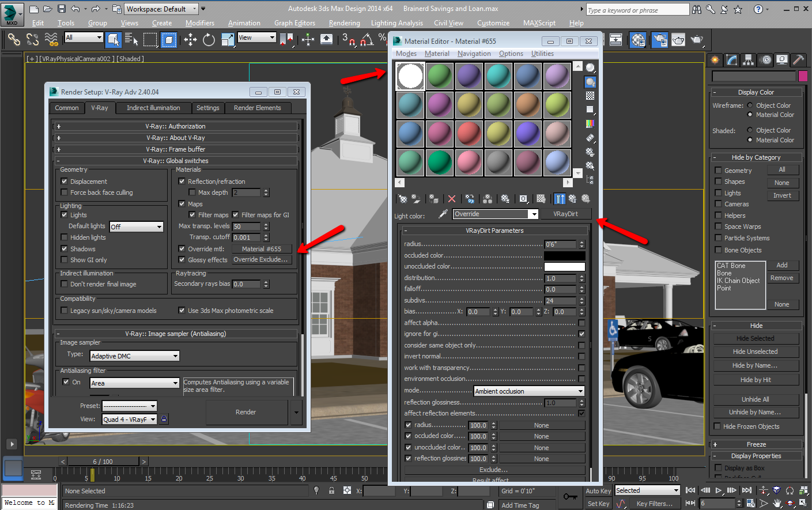Select the Select and Link tool
The height and width of the screenshot is (510, 812).
tap(14, 39)
